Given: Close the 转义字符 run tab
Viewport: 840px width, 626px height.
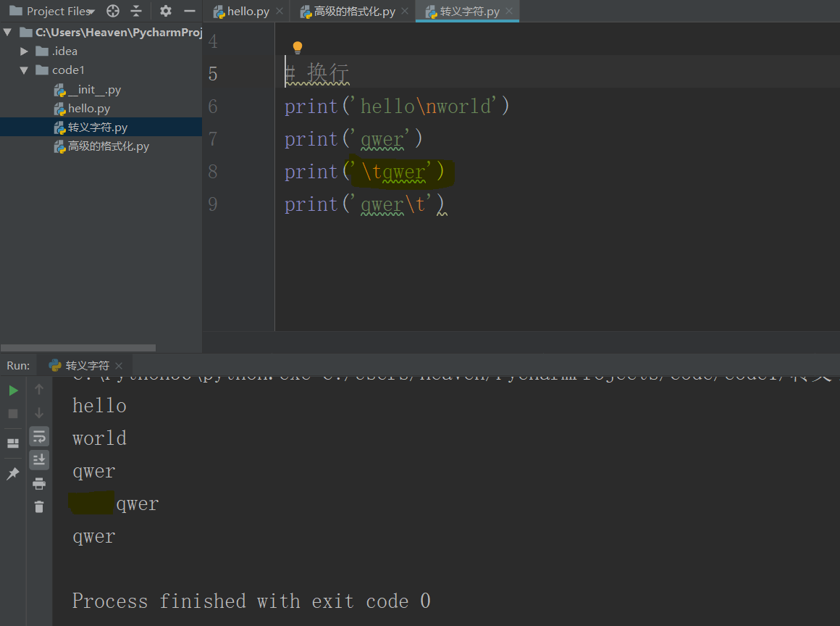Looking at the screenshot, I should pyautogui.click(x=119, y=365).
